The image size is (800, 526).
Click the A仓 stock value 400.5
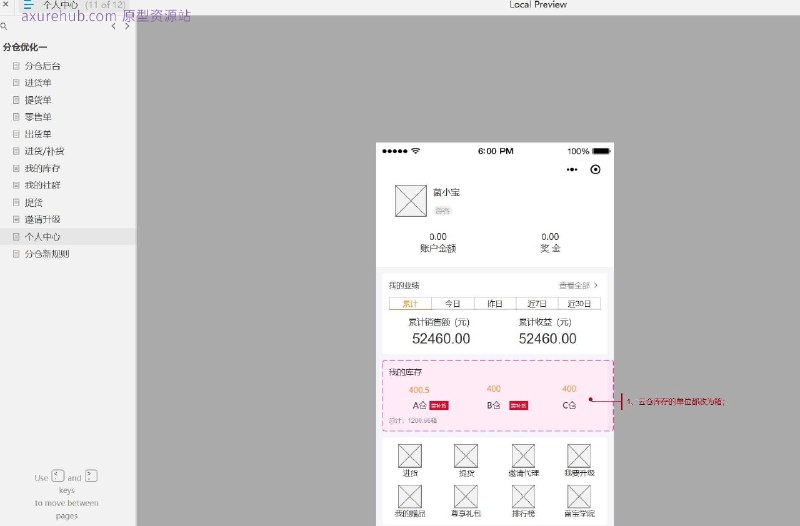tap(419, 390)
